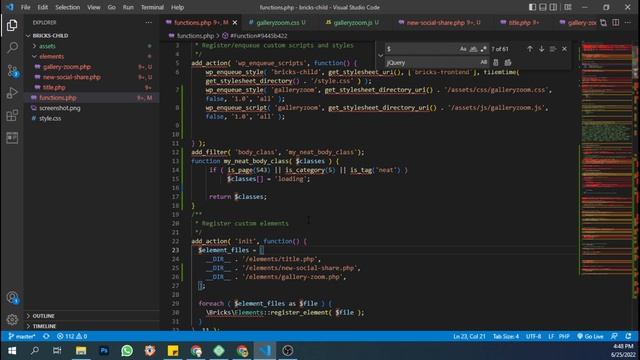Go to previous match in find widget
The width and height of the screenshot is (640, 360).
(x=530, y=49)
